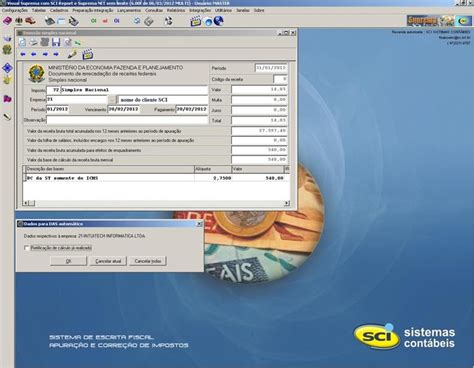Click the green OI toolbar icon
Image resolution: width=474 pixels, height=368 pixels.
[94, 21]
